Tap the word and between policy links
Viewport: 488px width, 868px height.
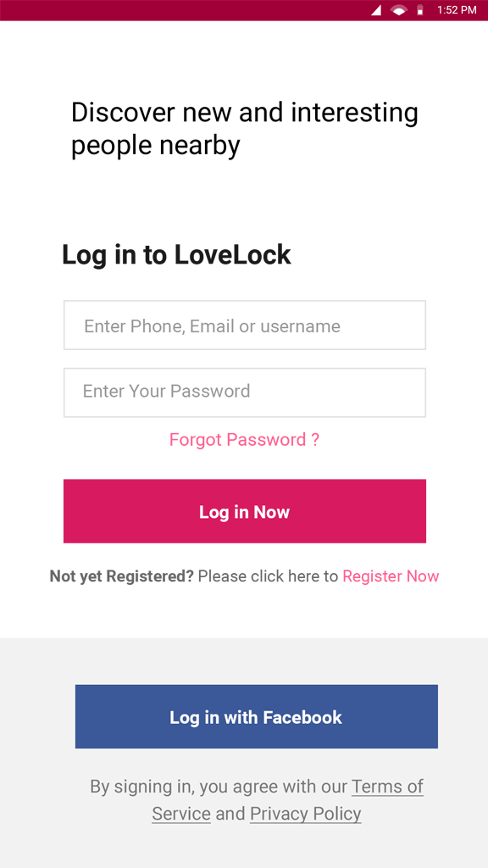click(230, 814)
